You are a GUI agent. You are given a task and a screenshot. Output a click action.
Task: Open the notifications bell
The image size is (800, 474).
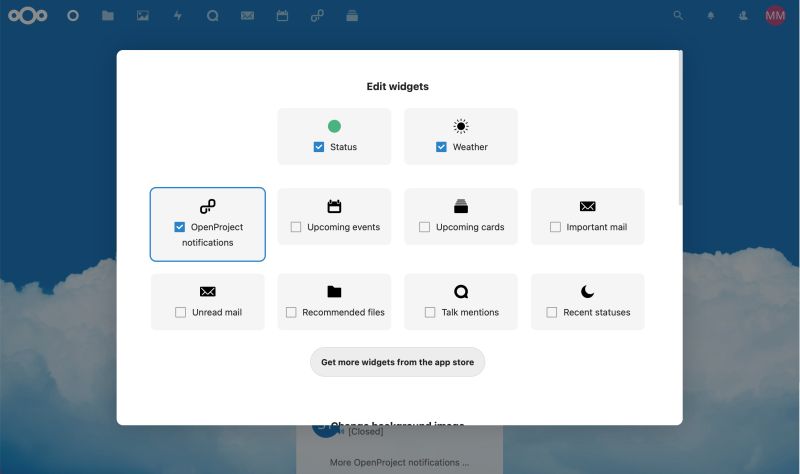tap(711, 16)
